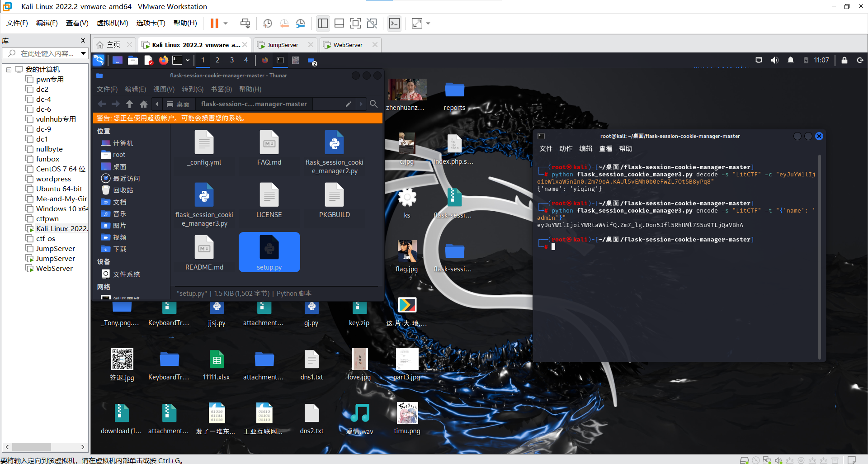The height and width of the screenshot is (464, 868).
Task: Switch to workspace 4 in Kali panel
Action: 246,60
